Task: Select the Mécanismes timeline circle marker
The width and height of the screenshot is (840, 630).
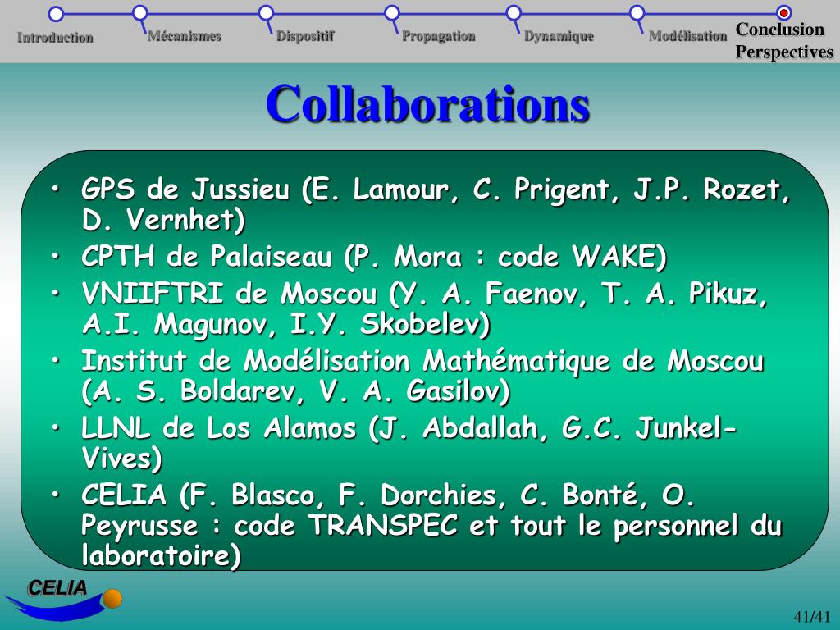Action: 139,13
